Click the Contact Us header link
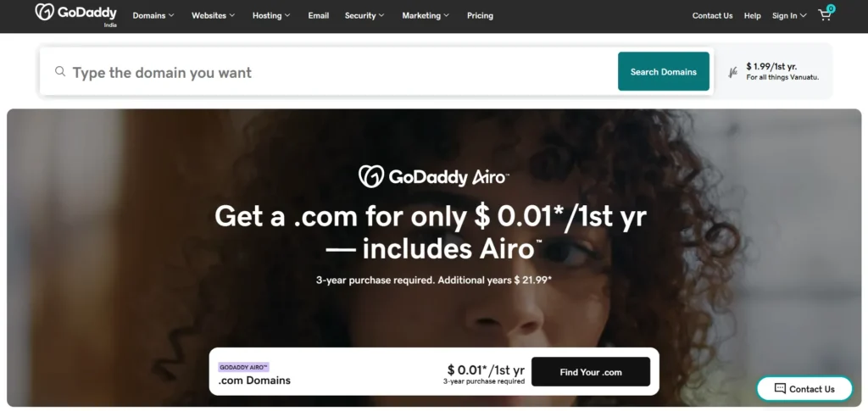The width and height of the screenshot is (868, 411). pyautogui.click(x=712, y=15)
